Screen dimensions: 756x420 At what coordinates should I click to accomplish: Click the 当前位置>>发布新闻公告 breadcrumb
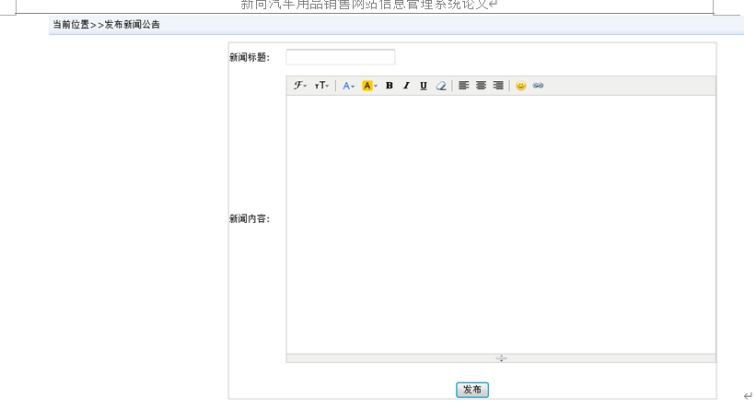(106, 25)
